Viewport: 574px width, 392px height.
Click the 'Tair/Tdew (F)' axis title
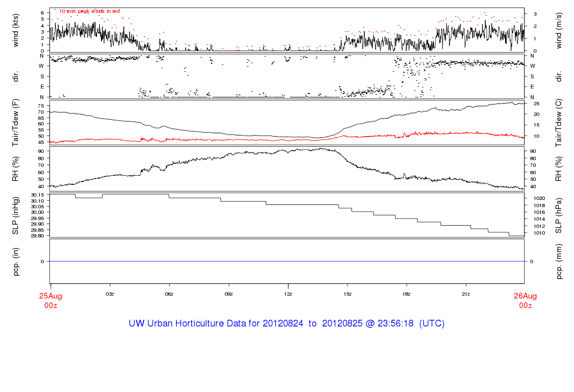tap(15, 123)
